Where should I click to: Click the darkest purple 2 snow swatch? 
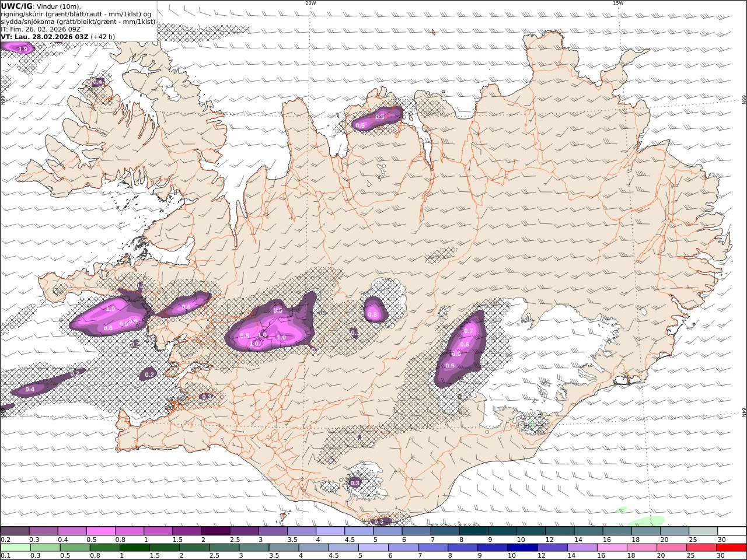[x=215, y=531]
